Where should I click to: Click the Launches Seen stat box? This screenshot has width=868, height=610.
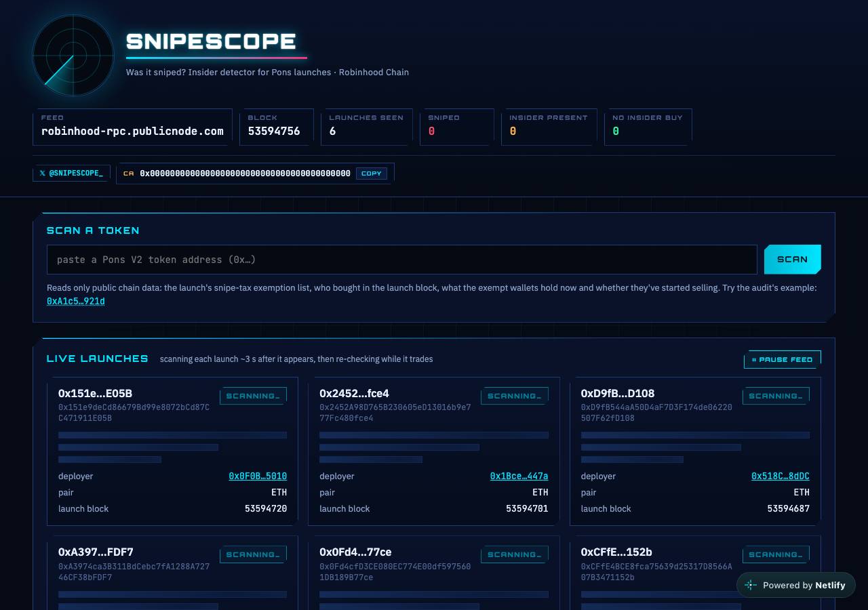[367, 127]
